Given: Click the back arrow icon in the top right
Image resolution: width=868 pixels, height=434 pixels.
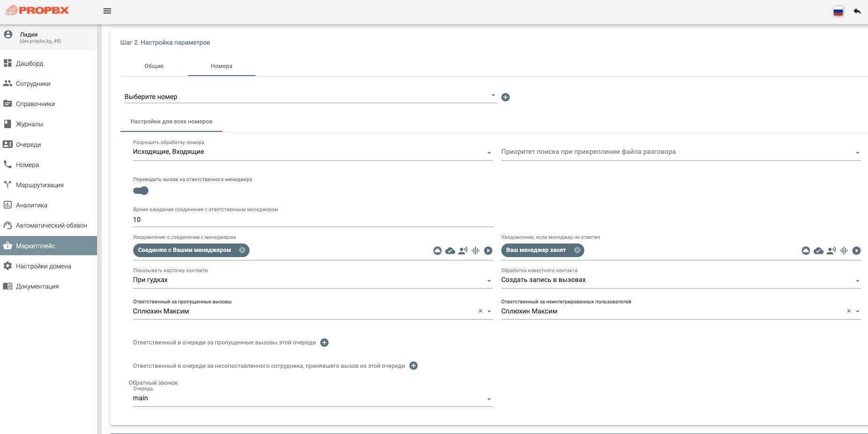Looking at the screenshot, I should coord(857,11).
